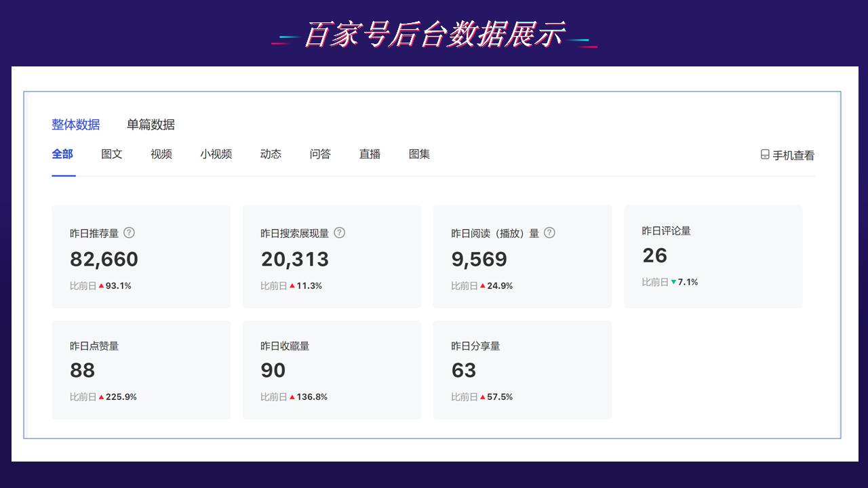868x488 pixels.
Task: Click the 昨日收藏量 card showing 90
Action: 332,370
